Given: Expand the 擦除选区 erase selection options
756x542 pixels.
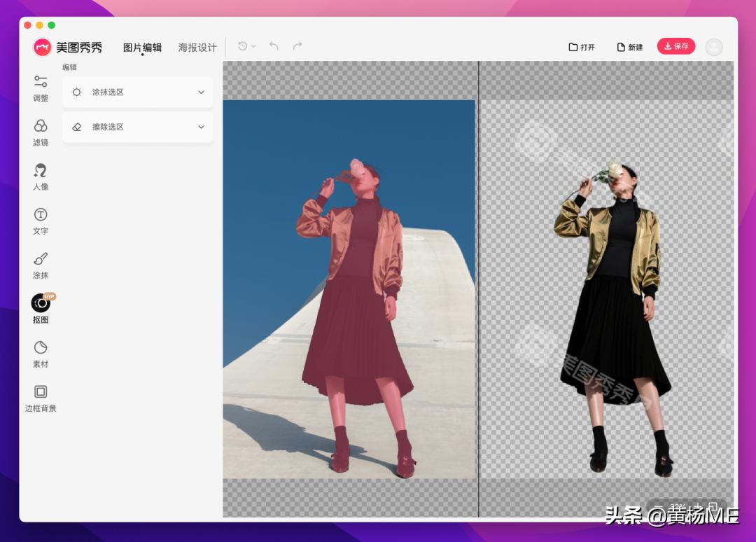Looking at the screenshot, I should pyautogui.click(x=137, y=127).
